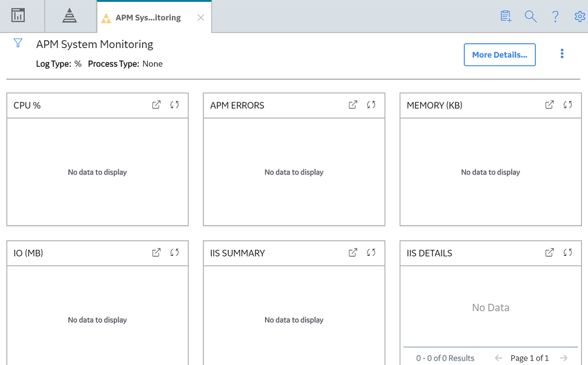Refresh the MEMORY (KB) widget
The image size is (588, 365).
(567, 105)
